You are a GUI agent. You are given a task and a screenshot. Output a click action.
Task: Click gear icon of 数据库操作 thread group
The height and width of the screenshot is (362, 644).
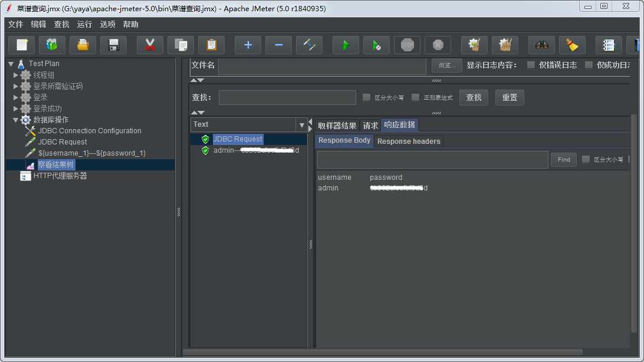coord(25,120)
